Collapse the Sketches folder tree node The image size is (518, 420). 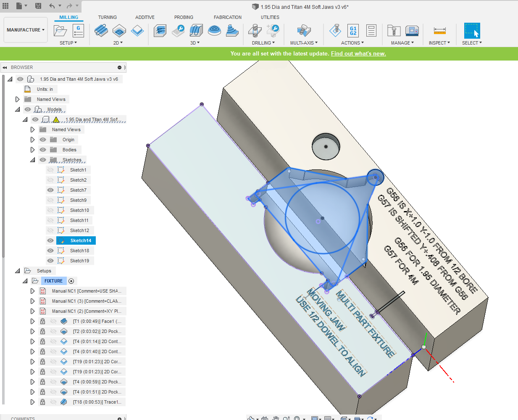click(x=32, y=160)
